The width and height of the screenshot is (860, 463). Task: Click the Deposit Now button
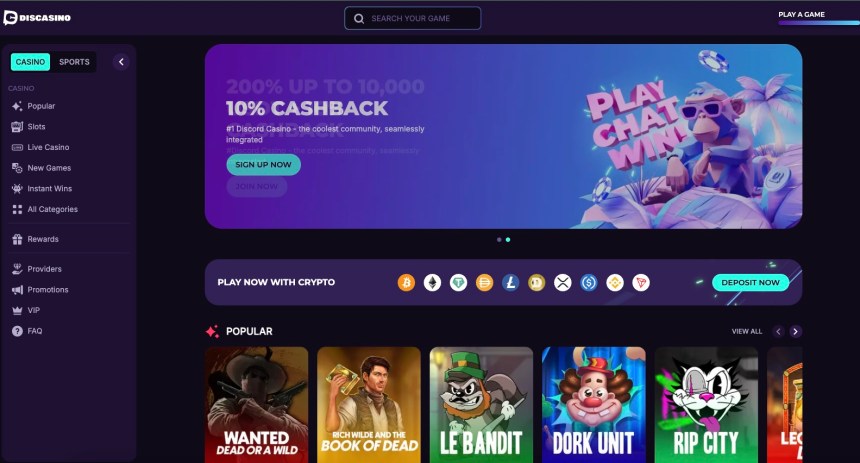coord(750,283)
